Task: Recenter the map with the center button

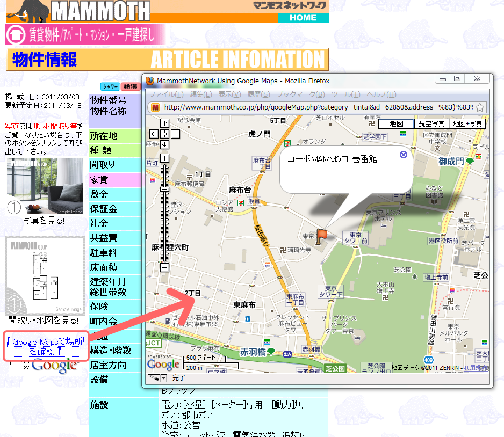Action: click(x=164, y=134)
